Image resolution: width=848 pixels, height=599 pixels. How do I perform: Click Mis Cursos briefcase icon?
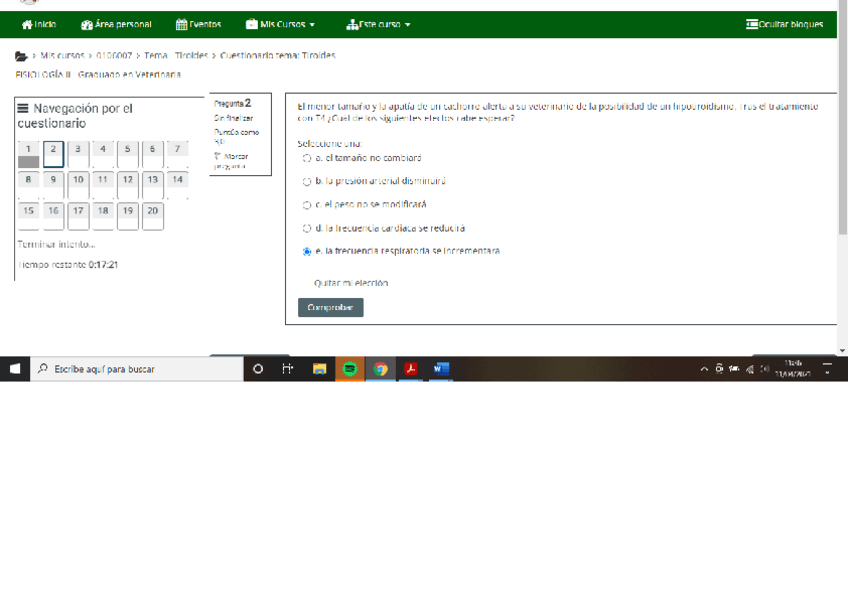pos(251,24)
